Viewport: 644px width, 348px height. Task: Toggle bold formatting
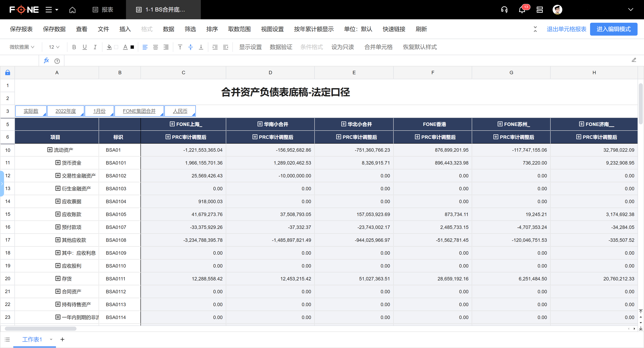74,47
